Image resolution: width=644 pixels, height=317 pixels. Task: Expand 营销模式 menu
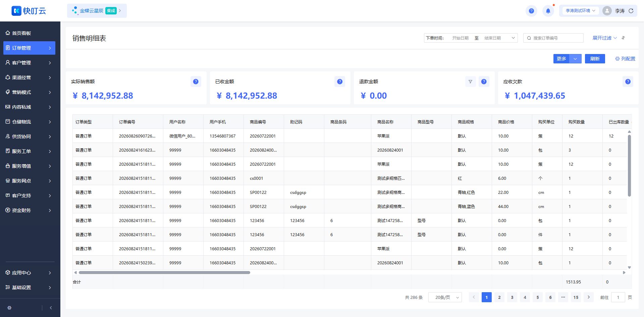point(29,92)
